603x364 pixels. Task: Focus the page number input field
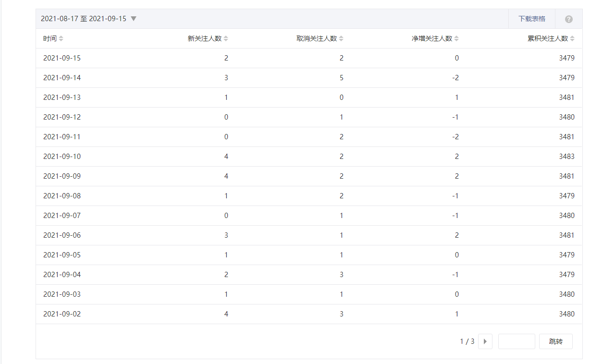click(x=516, y=341)
